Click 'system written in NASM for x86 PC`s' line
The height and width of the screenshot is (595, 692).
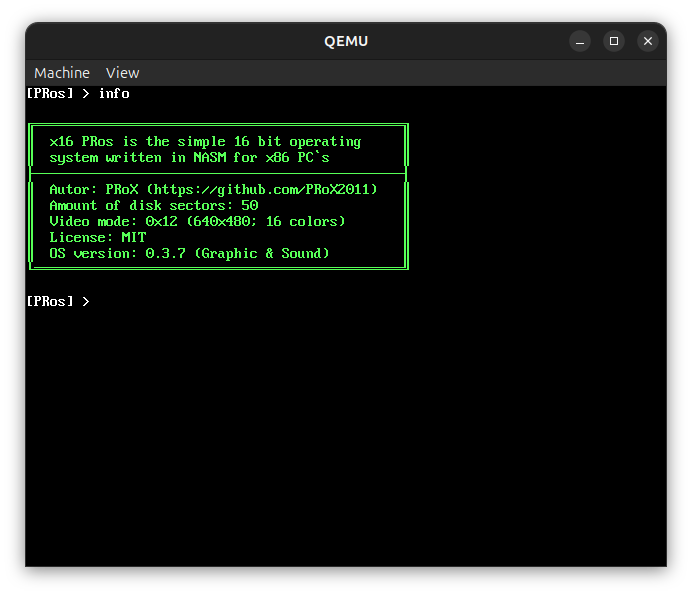189,158
